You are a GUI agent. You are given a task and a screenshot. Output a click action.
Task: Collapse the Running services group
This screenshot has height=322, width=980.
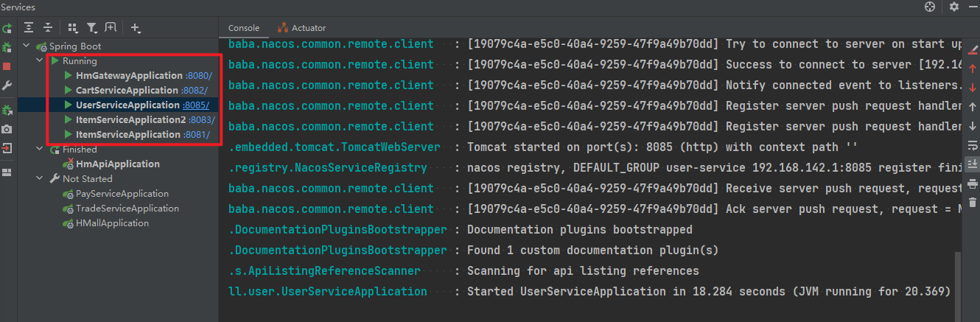pyautogui.click(x=41, y=61)
